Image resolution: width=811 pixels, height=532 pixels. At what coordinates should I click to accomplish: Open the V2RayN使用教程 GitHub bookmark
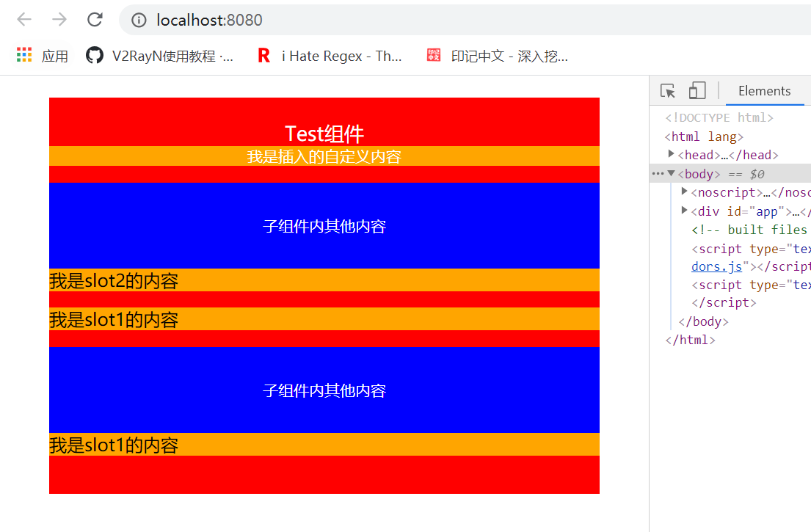point(160,55)
